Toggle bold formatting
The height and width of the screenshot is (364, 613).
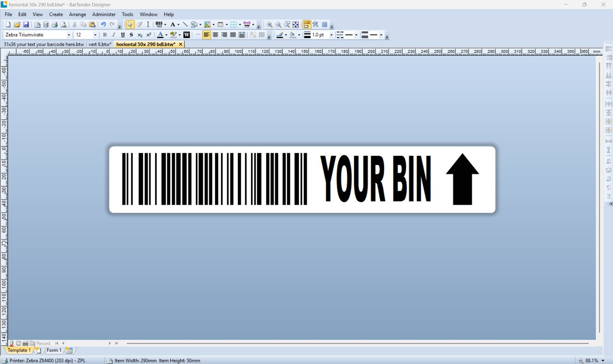pos(105,35)
